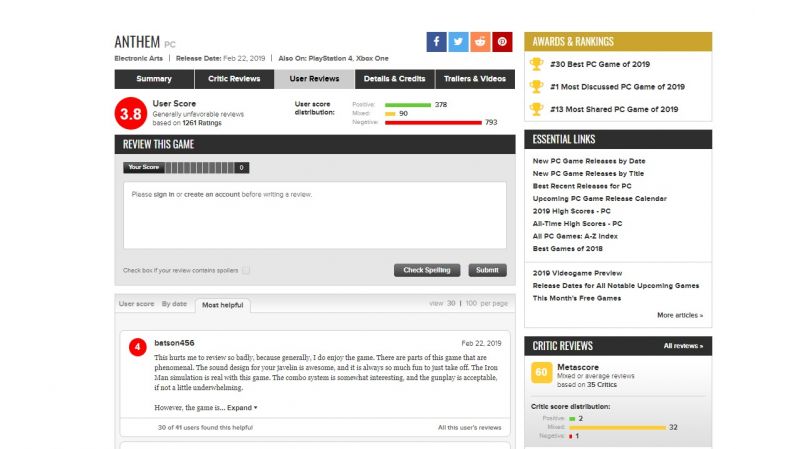Open the Critic Reviews tab

pyautogui.click(x=234, y=79)
